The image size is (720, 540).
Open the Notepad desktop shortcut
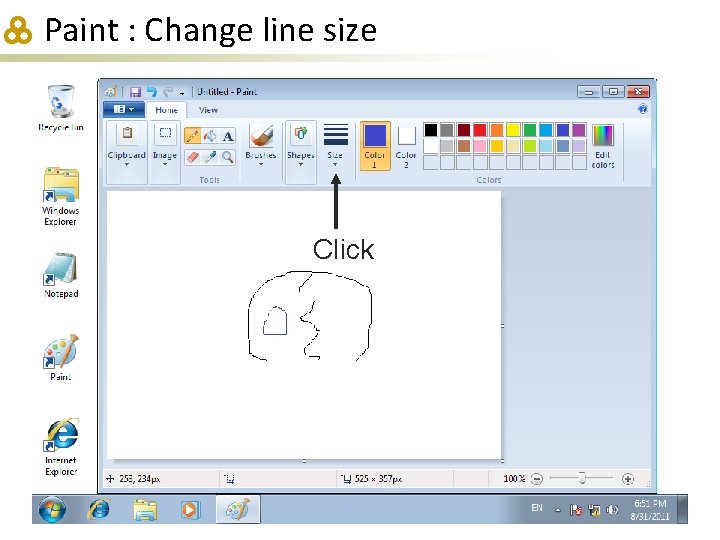tap(61, 276)
